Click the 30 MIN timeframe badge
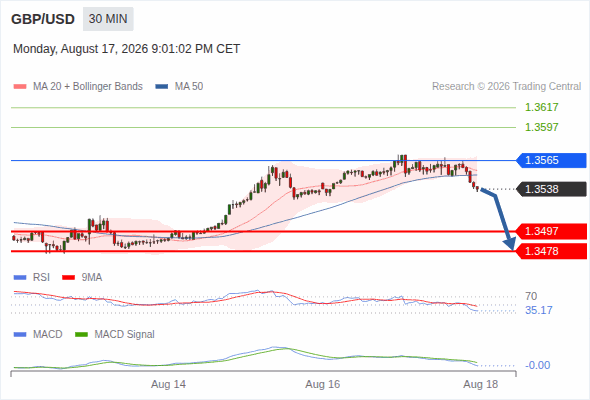 pos(108,19)
